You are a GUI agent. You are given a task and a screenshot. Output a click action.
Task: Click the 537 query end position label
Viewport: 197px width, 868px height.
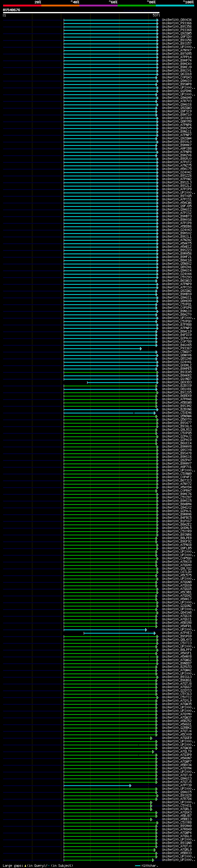point(155,15)
